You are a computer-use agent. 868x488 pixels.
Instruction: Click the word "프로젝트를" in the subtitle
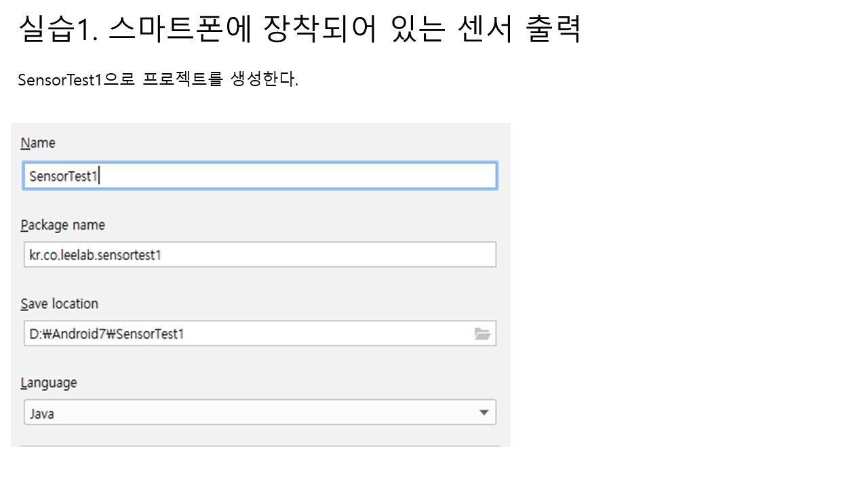click(182, 80)
